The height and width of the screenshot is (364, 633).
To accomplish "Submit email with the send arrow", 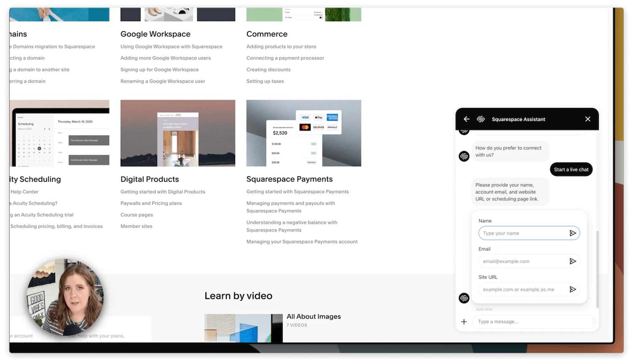I will pos(573,262).
